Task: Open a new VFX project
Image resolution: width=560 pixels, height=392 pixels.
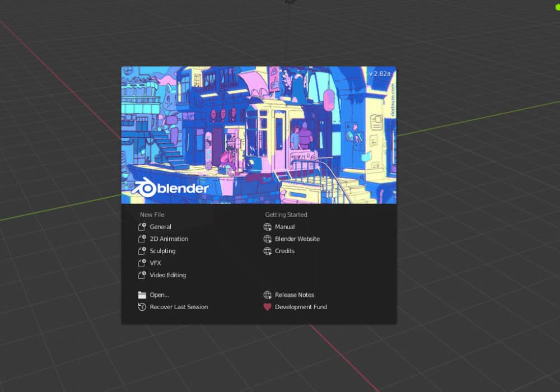Action: 154,263
